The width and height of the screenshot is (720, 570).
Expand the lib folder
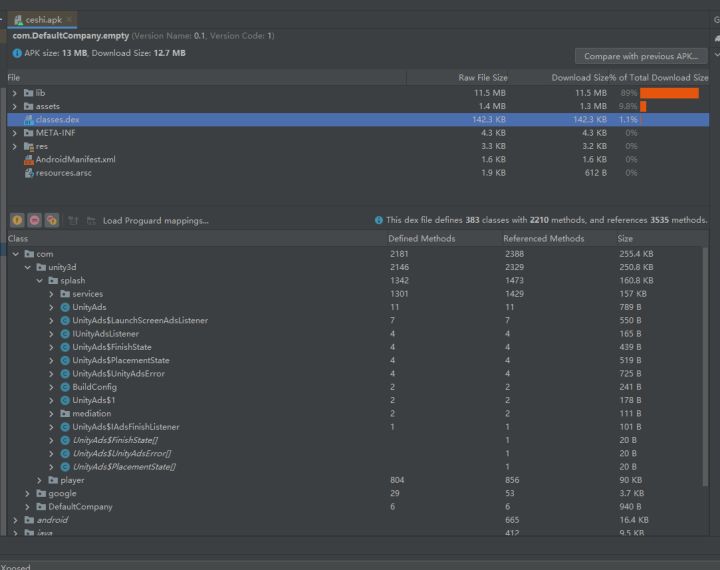pos(14,93)
